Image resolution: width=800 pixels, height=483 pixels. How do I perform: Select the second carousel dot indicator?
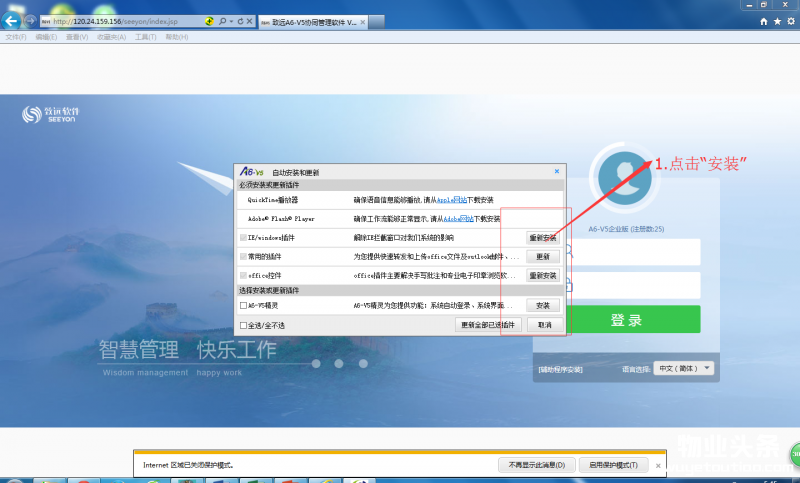coord(339,364)
